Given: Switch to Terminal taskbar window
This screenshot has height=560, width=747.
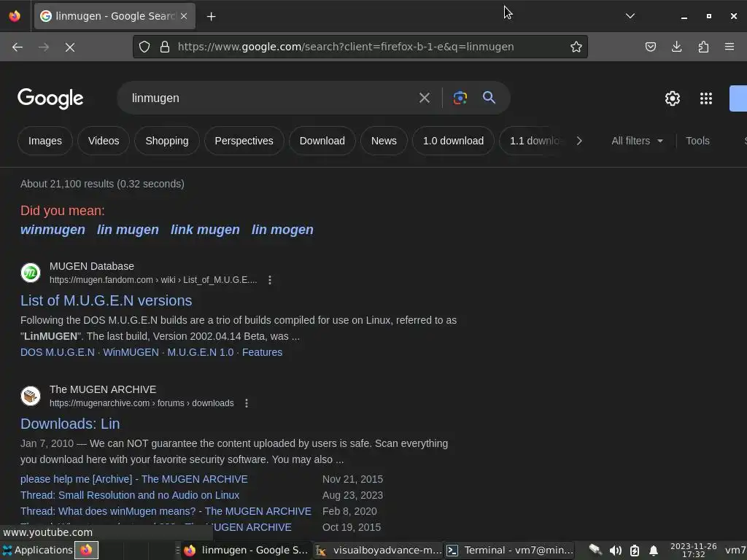Looking at the screenshot, I should (x=510, y=550).
